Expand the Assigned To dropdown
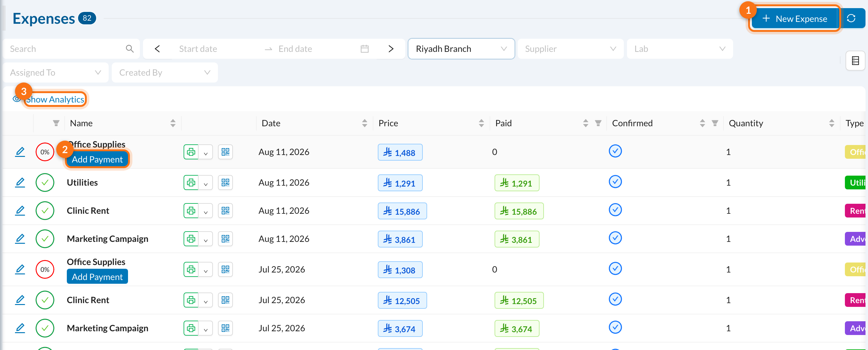868x350 pixels. pos(56,72)
